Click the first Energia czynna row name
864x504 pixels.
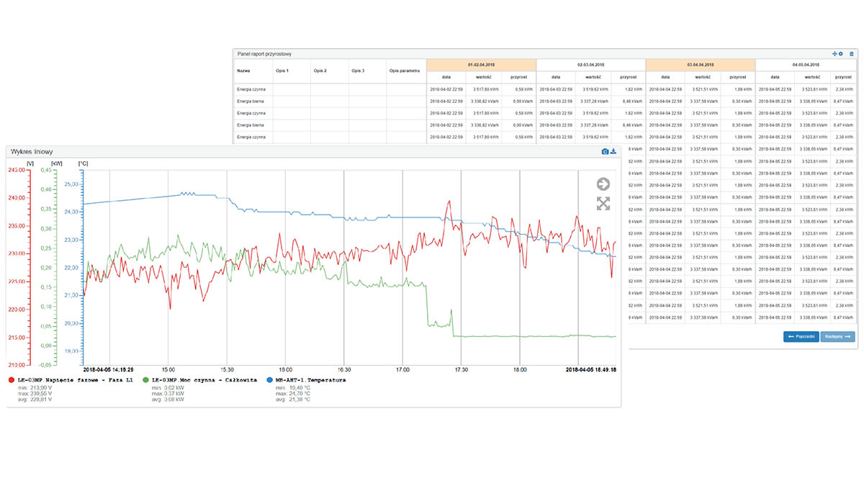pyautogui.click(x=251, y=89)
